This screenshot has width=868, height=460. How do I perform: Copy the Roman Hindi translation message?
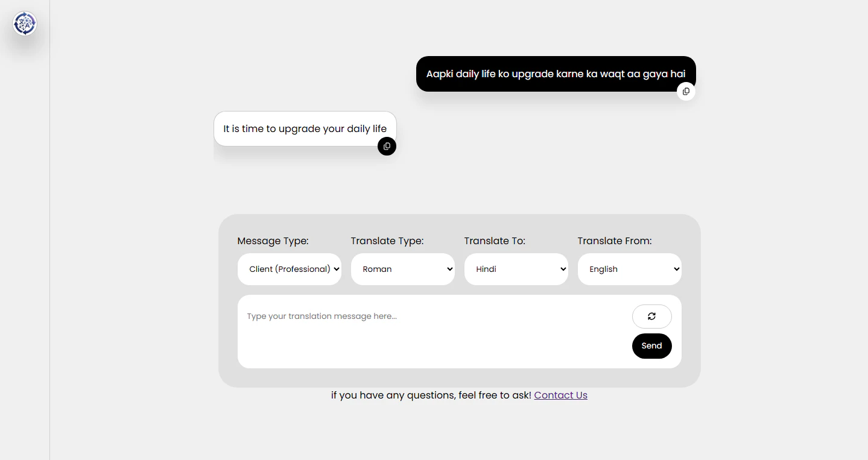(x=686, y=92)
